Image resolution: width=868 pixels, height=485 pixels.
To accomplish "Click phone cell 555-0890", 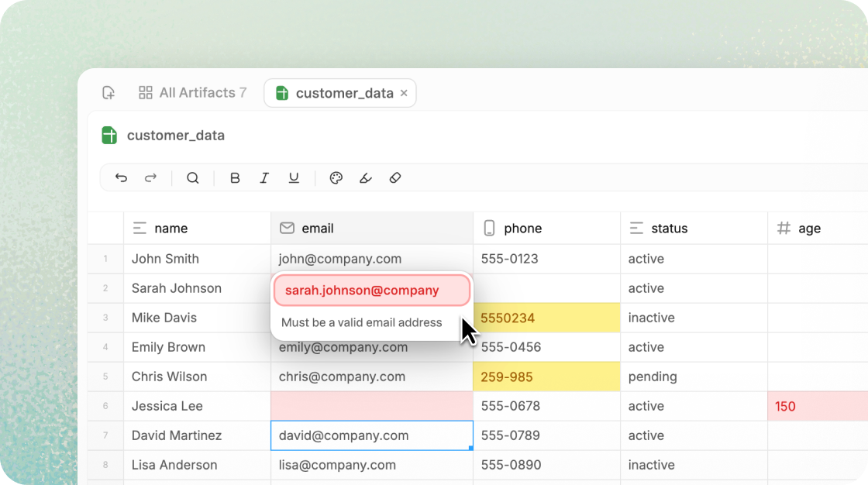I will 547,465.
